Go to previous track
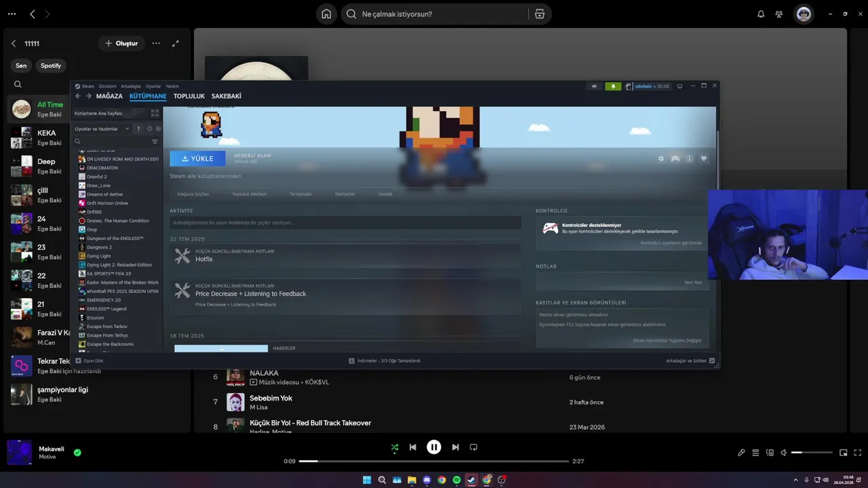Screen dimensions: 868x488 point(413,447)
